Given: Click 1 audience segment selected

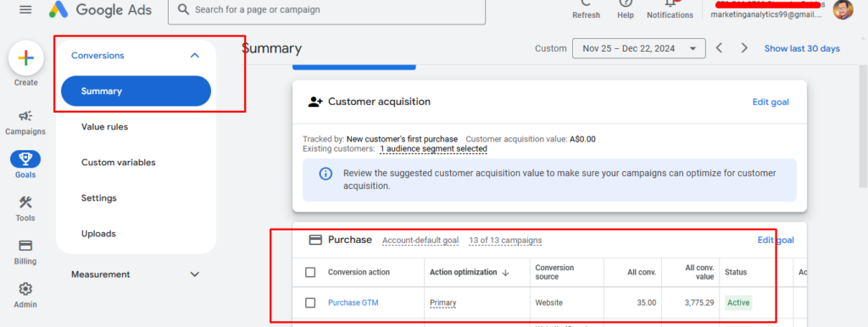Looking at the screenshot, I should point(433,149).
